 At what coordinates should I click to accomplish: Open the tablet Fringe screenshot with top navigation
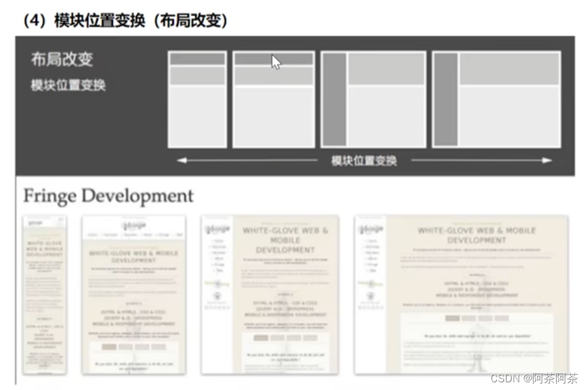click(134, 295)
